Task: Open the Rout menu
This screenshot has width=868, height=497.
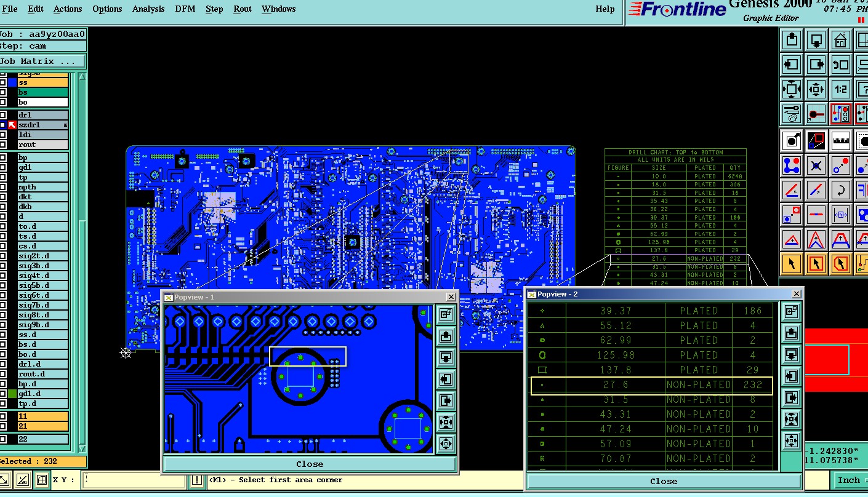Action: [243, 9]
